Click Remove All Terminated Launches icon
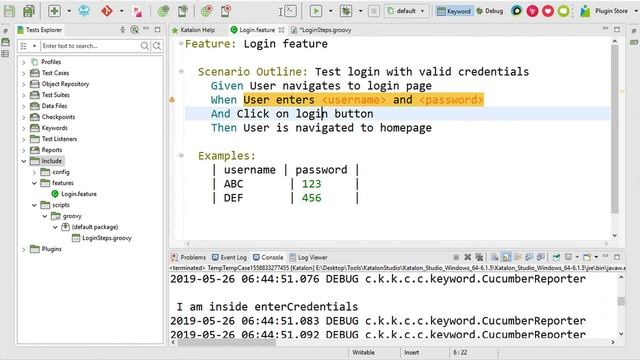Screen dimensions: 640x360 point(479,257)
